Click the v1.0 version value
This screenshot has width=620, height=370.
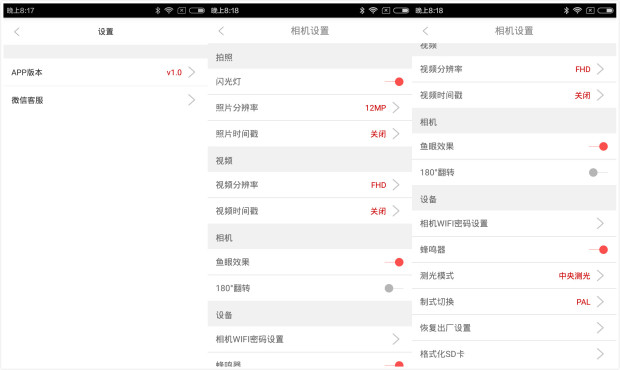point(174,72)
